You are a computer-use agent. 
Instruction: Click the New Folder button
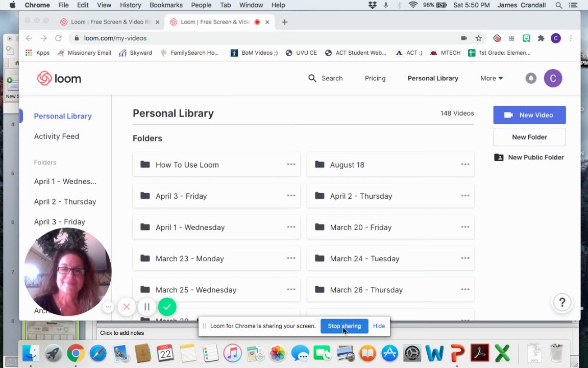[529, 137]
